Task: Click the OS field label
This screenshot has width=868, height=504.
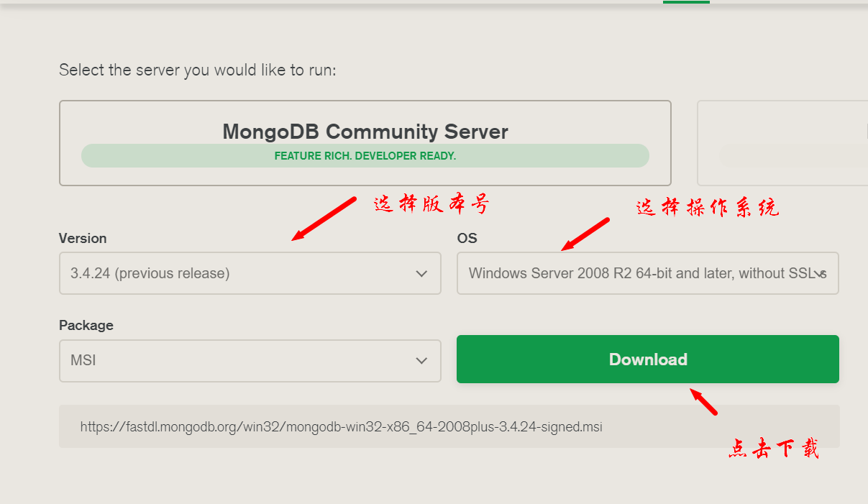Action: coord(467,238)
